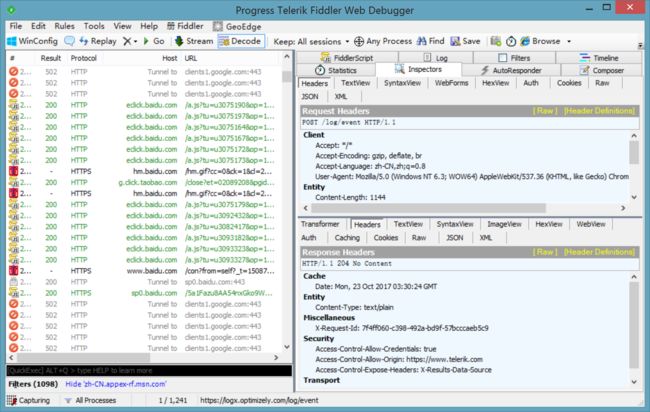Click the timer clock toolbar icon
The width and height of the screenshot is (650, 412).
click(x=511, y=41)
